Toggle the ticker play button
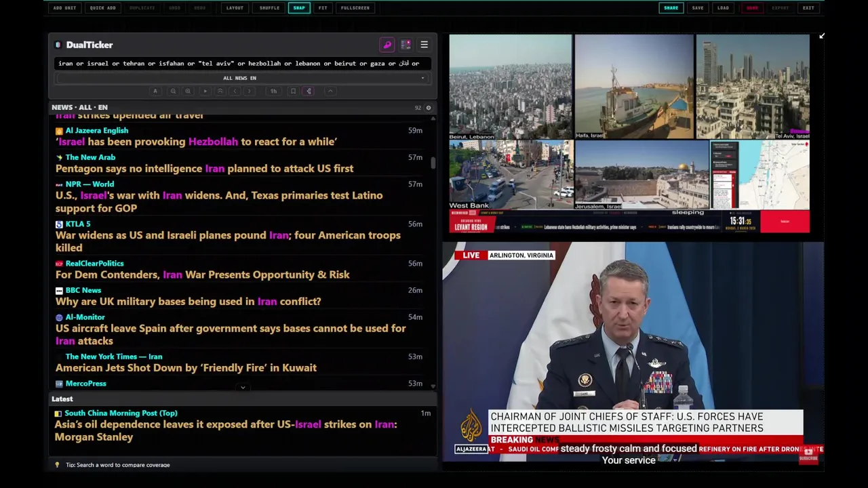 (205, 91)
